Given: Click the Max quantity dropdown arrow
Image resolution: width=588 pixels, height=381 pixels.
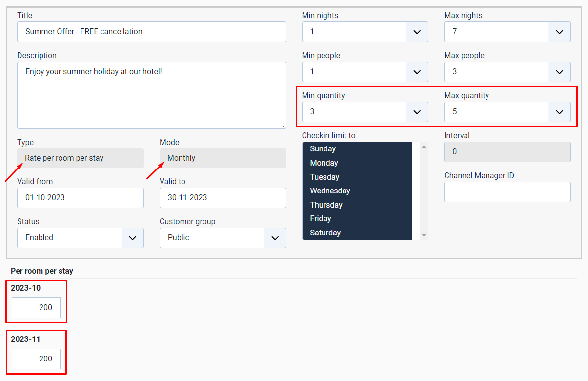Looking at the screenshot, I should pyautogui.click(x=559, y=111).
